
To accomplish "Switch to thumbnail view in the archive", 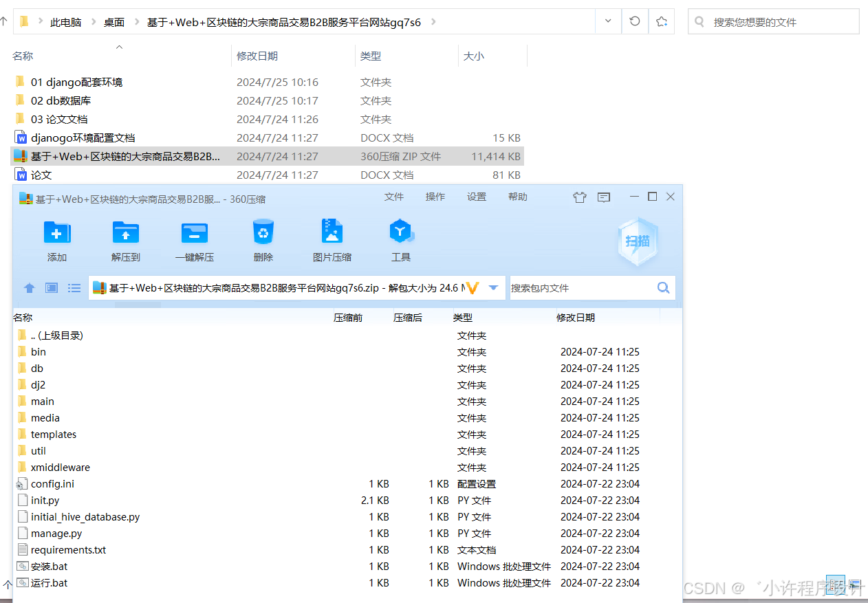I will (52, 288).
